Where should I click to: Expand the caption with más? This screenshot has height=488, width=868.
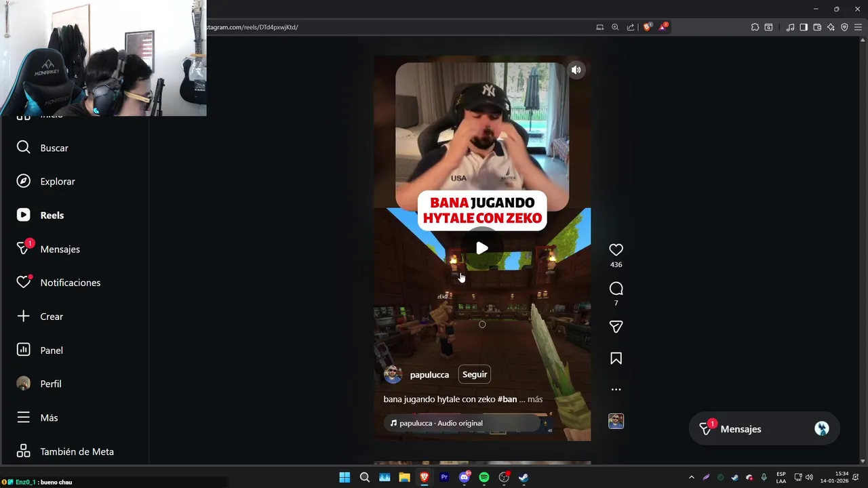(x=534, y=399)
